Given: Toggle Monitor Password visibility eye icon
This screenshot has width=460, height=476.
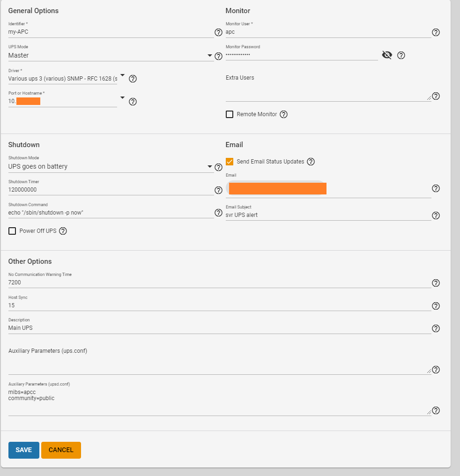Looking at the screenshot, I should coord(386,55).
